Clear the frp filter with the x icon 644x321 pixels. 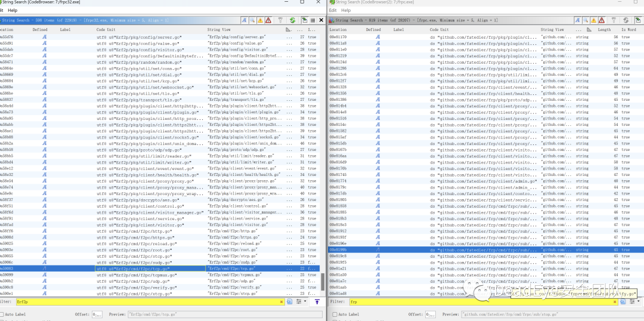[x=615, y=302]
